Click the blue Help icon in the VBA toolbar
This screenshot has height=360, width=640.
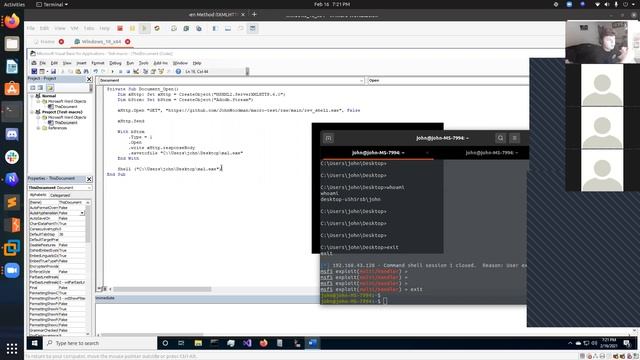click(x=178, y=71)
